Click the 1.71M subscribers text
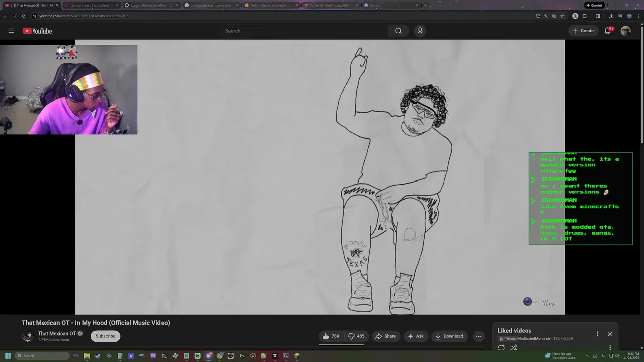 click(53, 340)
